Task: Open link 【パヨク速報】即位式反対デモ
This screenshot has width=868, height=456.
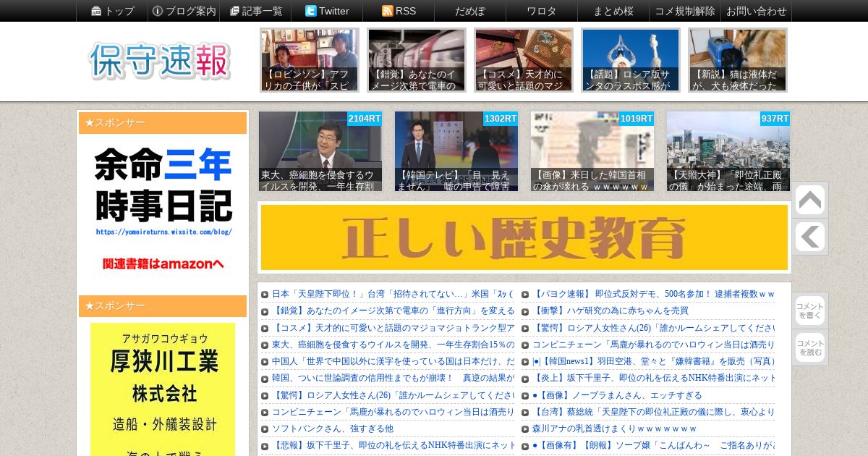Action: [653, 295]
